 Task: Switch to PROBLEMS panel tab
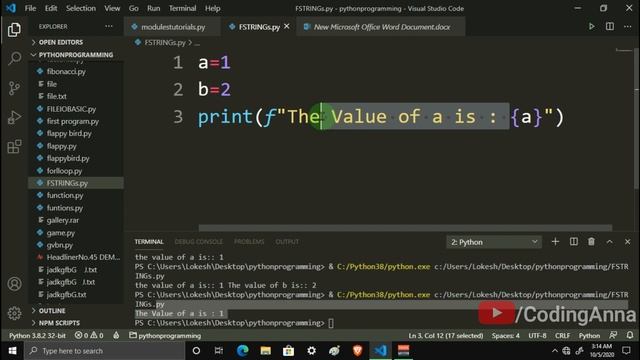[249, 242]
